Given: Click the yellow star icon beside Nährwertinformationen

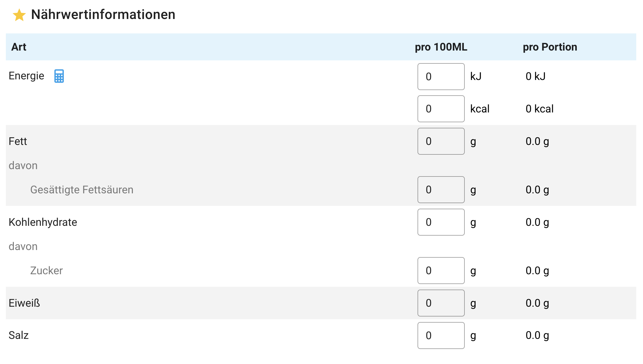Looking at the screenshot, I should pyautogui.click(x=19, y=15).
